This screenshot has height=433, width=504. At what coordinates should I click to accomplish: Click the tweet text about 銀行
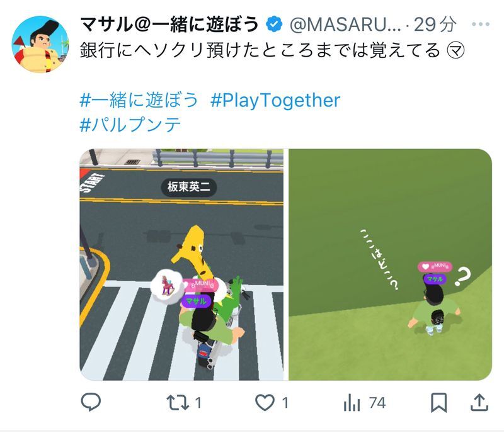[260, 50]
